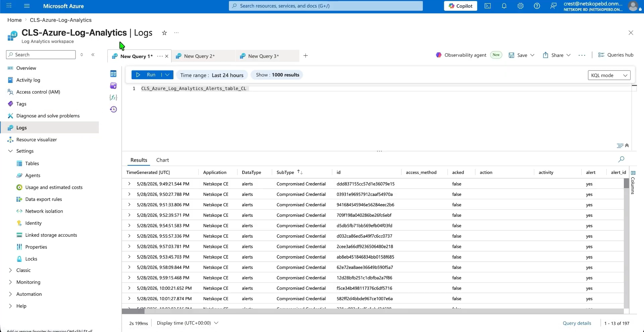
Task: Close the Logs blade
Action: (x=631, y=33)
